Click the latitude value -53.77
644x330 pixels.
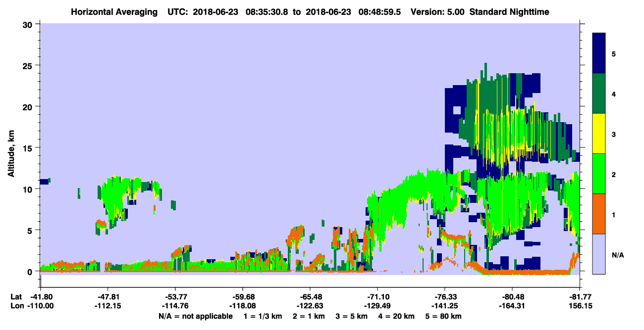pos(175,297)
